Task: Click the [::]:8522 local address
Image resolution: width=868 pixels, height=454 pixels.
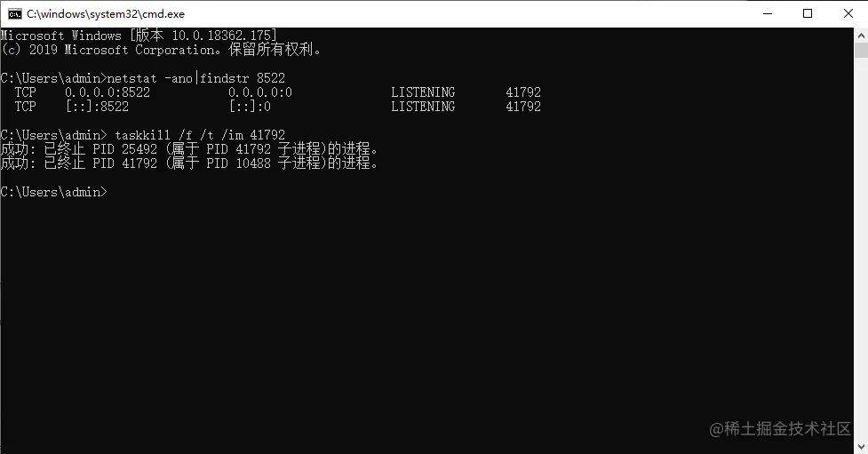Action: [x=97, y=107]
